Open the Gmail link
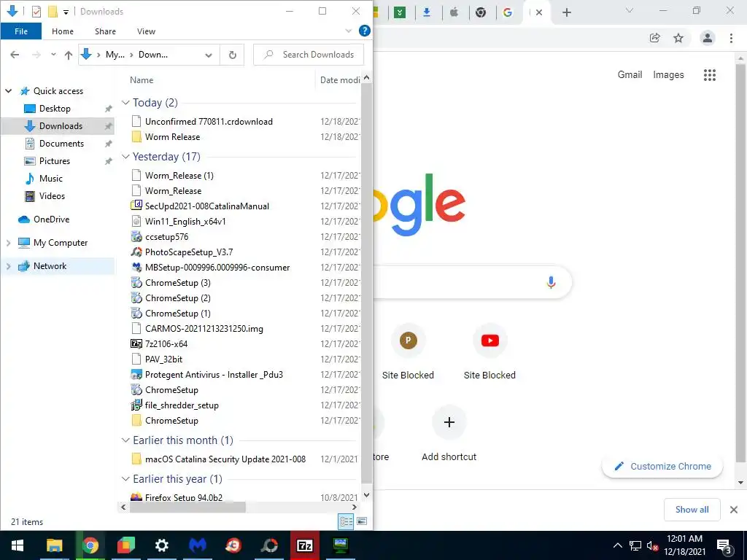The height and width of the screenshot is (560, 747). coord(630,75)
